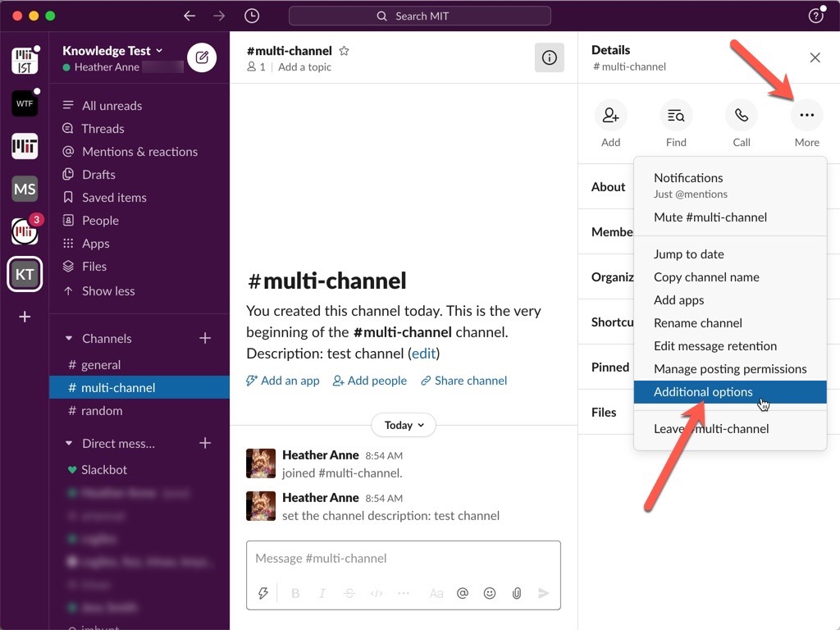Screen dimensions: 840x630
Task: Click Add a topic
Action: (304, 67)
